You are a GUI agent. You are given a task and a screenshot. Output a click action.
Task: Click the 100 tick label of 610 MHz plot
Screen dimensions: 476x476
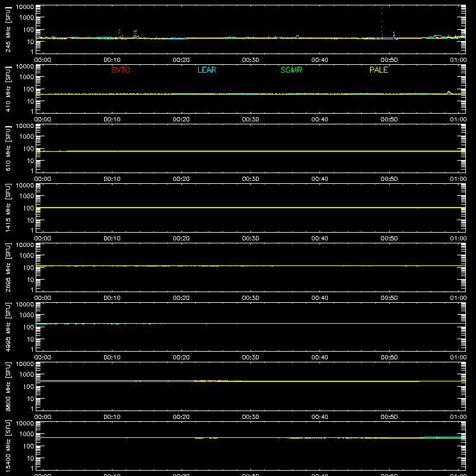point(29,149)
